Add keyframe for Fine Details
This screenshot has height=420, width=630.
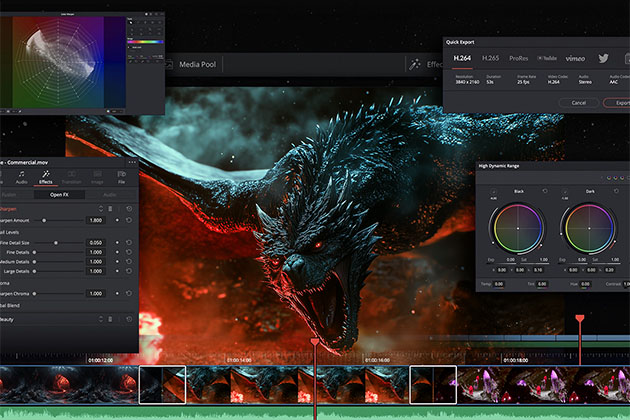click(117, 252)
